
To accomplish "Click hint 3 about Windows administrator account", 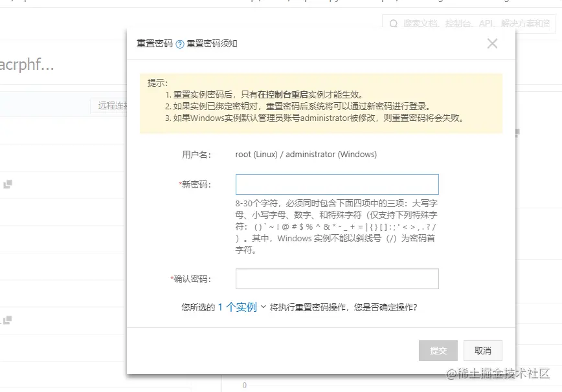I will (315, 118).
